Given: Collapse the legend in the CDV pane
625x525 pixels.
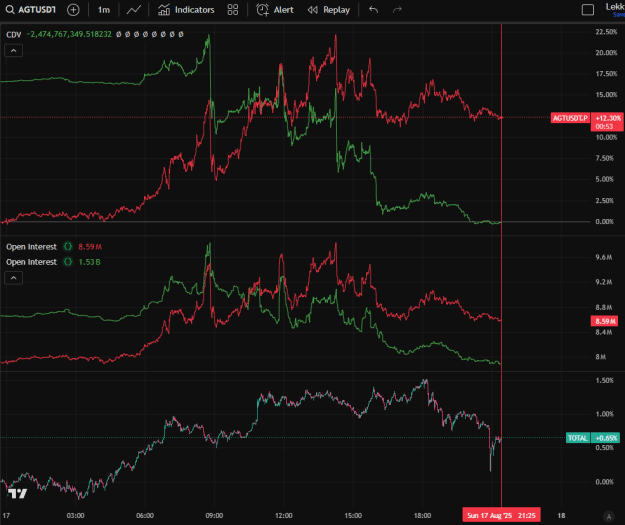Looking at the screenshot, I should [x=14, y=51].
